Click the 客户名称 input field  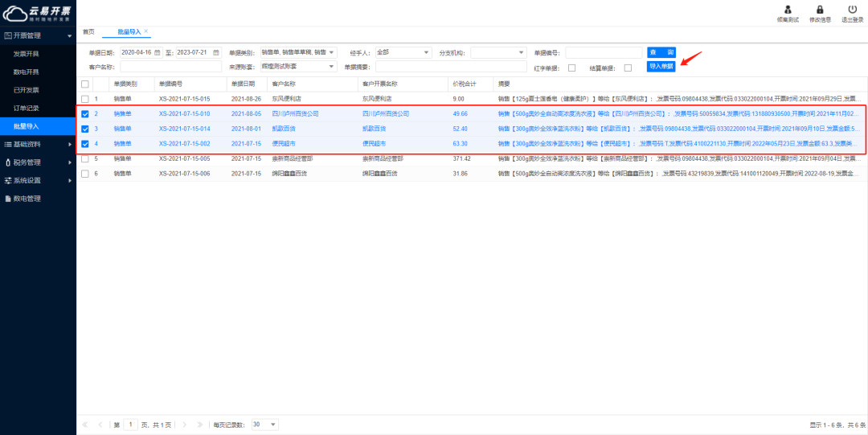click(x=171, y=67)
